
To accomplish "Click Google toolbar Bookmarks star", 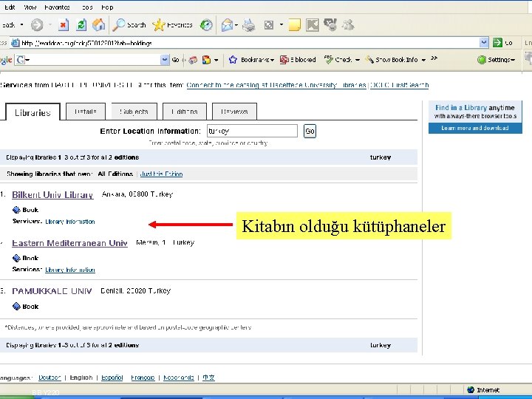I will [233, 60].
